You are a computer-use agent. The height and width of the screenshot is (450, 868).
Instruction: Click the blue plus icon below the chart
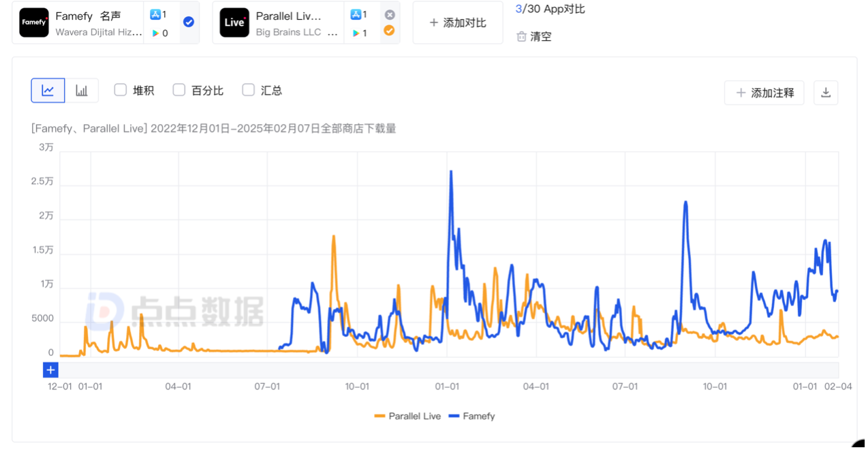(x=50, y=370)
